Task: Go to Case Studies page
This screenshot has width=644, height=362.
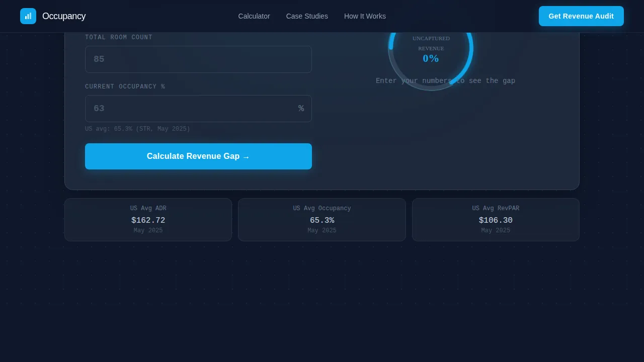Action: pyautogui.click(x=307, y=16)
